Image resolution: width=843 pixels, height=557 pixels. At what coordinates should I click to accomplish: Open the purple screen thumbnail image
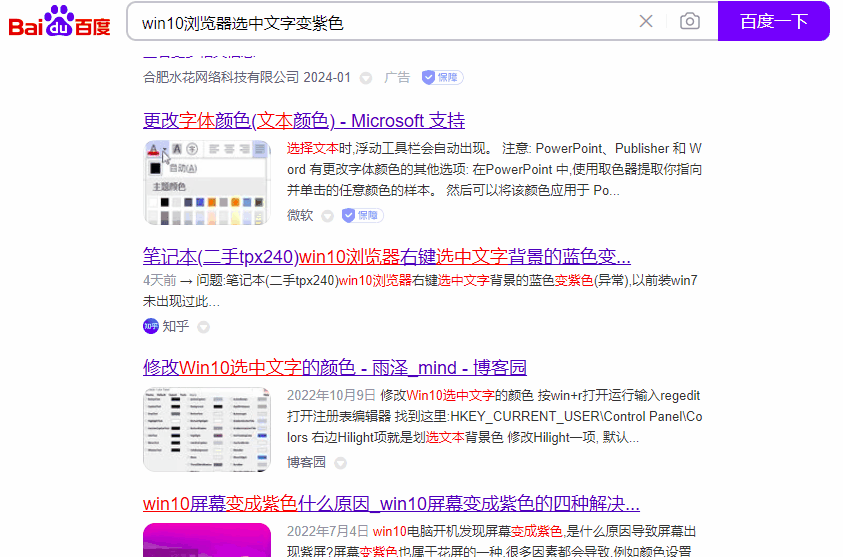point(207,540)
